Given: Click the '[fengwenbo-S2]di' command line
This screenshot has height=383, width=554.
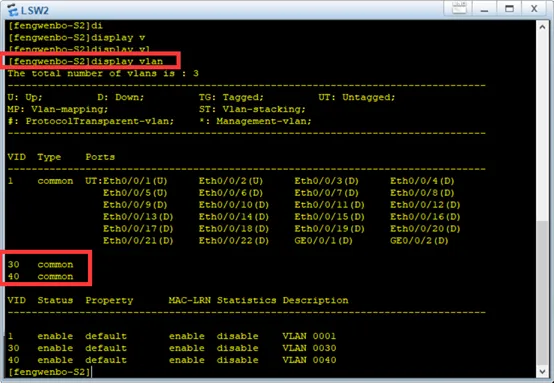Looking at the screenshot, I should tap(55, 26).
